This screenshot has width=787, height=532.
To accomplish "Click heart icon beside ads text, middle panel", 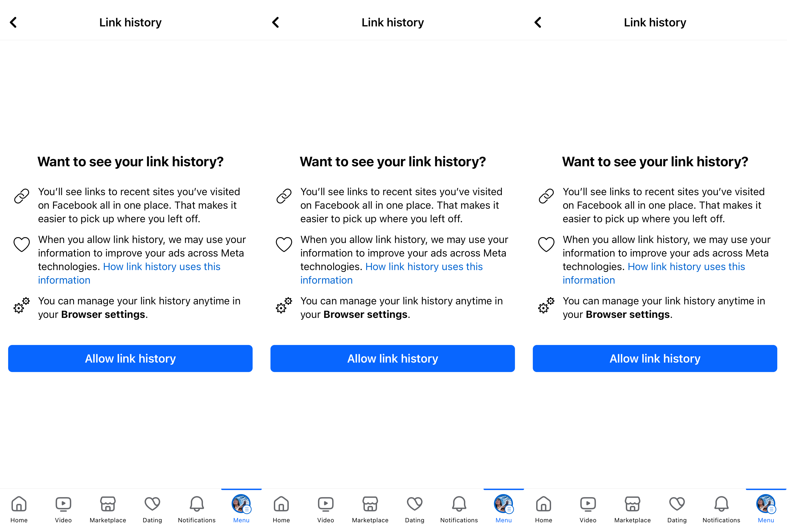I will [284, 244].
